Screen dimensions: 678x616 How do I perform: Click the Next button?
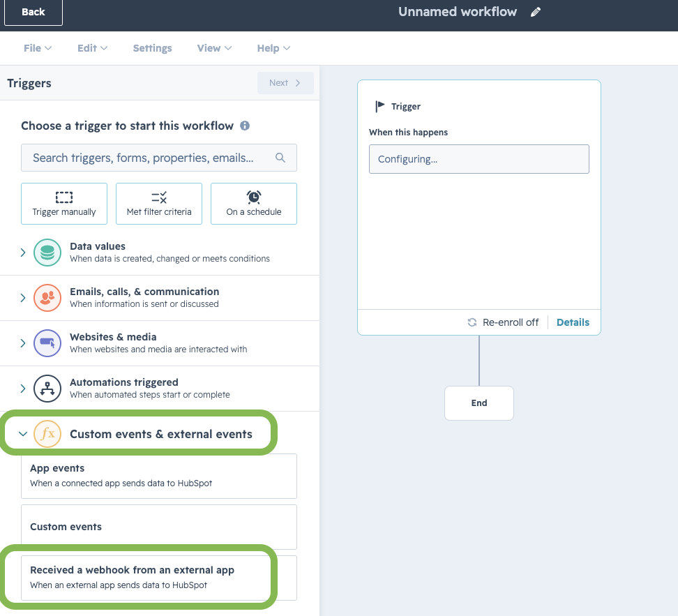pyautogui.click(x=285, y=82)
